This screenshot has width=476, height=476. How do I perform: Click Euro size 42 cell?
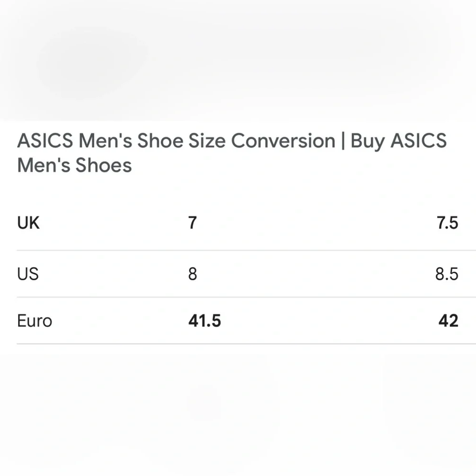[x=448, y=321]
